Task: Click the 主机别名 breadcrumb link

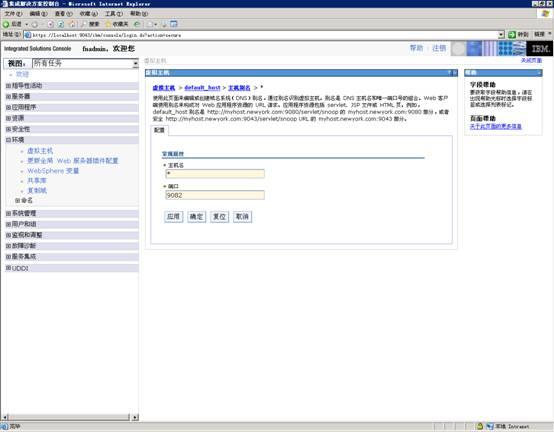Action: pyautogui.click(x=239, y=88)
